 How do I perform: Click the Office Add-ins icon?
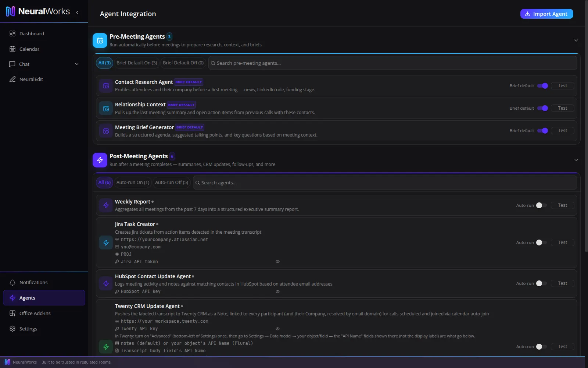coord(12,313)
